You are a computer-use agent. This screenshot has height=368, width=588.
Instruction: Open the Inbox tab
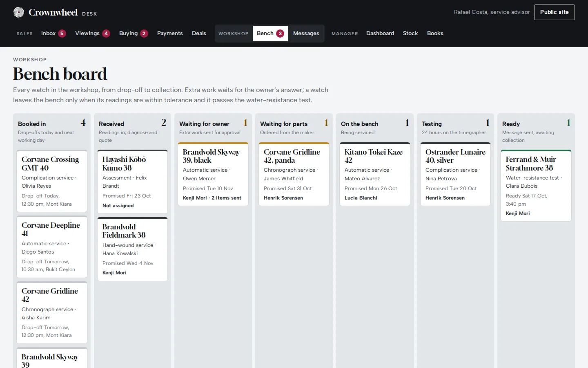coord(53,34)
